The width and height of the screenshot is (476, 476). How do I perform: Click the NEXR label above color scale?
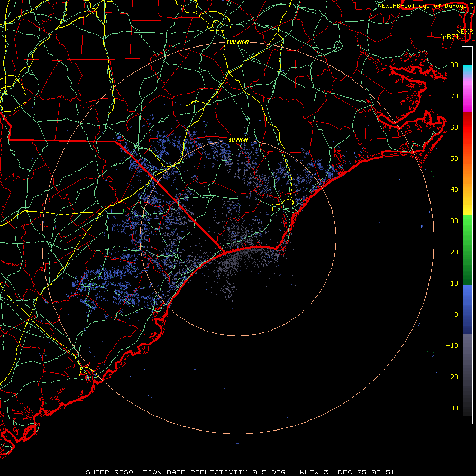(x=464, y=32)
